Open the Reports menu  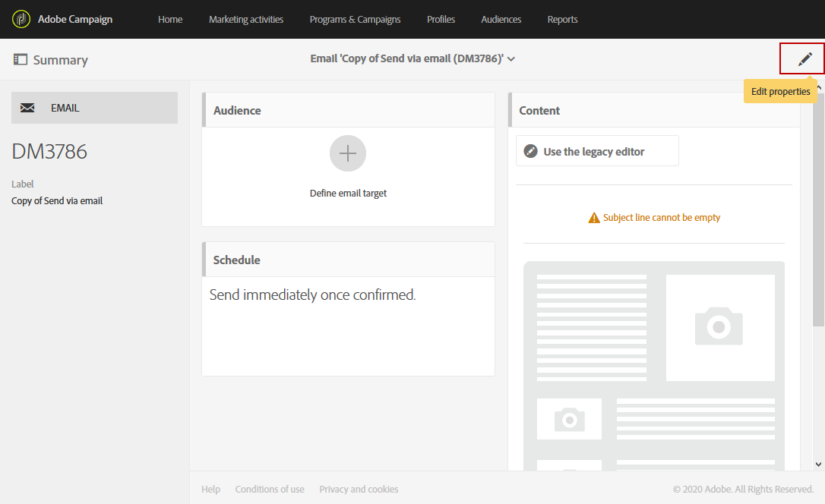tap(562, 20)
